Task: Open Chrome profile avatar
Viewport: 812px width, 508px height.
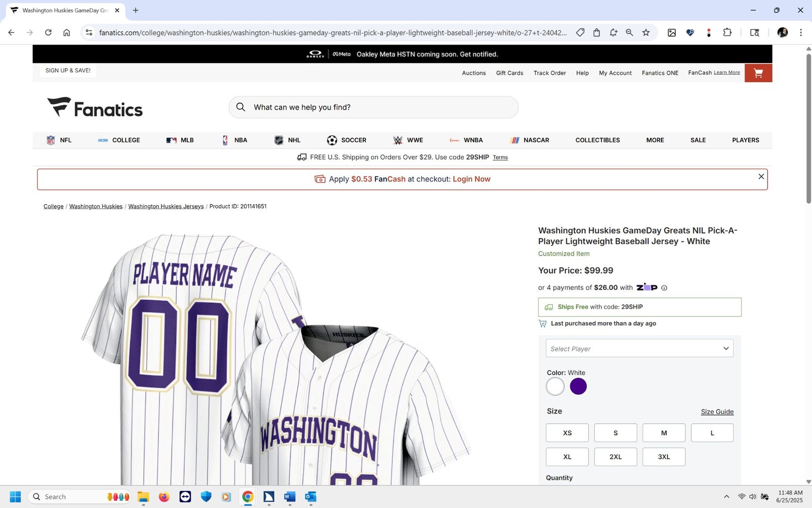Action: pos(783,33)
